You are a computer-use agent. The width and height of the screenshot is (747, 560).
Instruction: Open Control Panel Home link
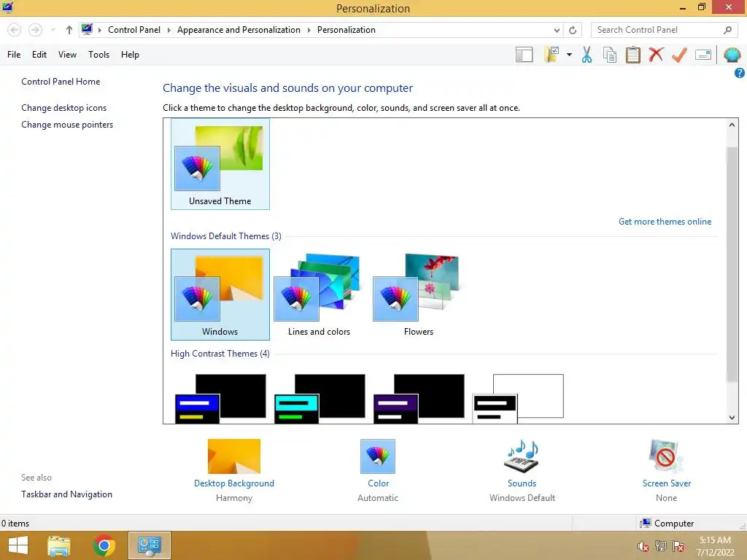click(x=61, y=82)
